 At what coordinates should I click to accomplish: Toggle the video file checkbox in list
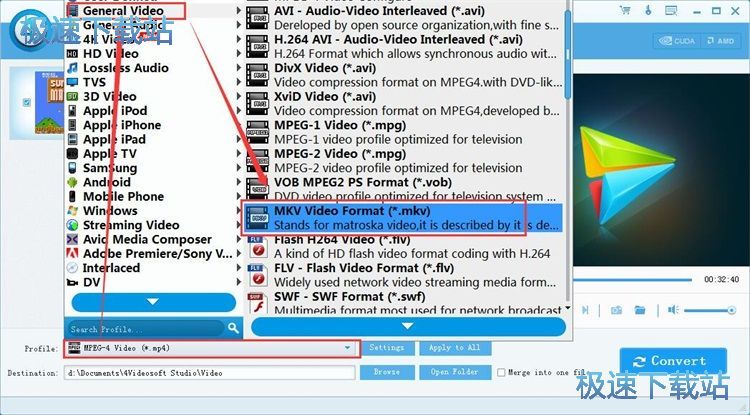(x=27, y=102)
